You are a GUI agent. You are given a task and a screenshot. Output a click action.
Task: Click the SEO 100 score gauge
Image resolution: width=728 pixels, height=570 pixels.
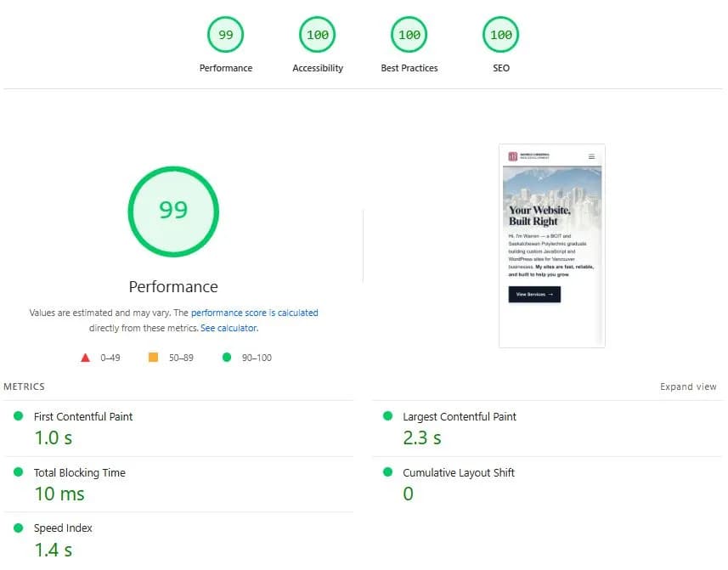[x=501, y=34]
